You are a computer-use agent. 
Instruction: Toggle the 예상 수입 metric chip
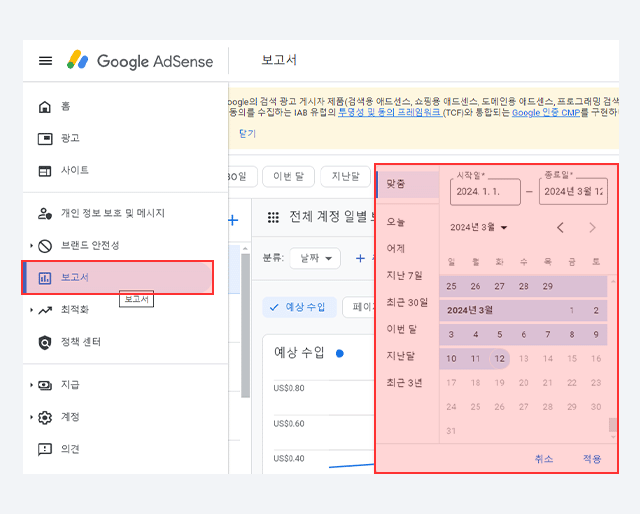pyautogui.click(x=299, y=307)
